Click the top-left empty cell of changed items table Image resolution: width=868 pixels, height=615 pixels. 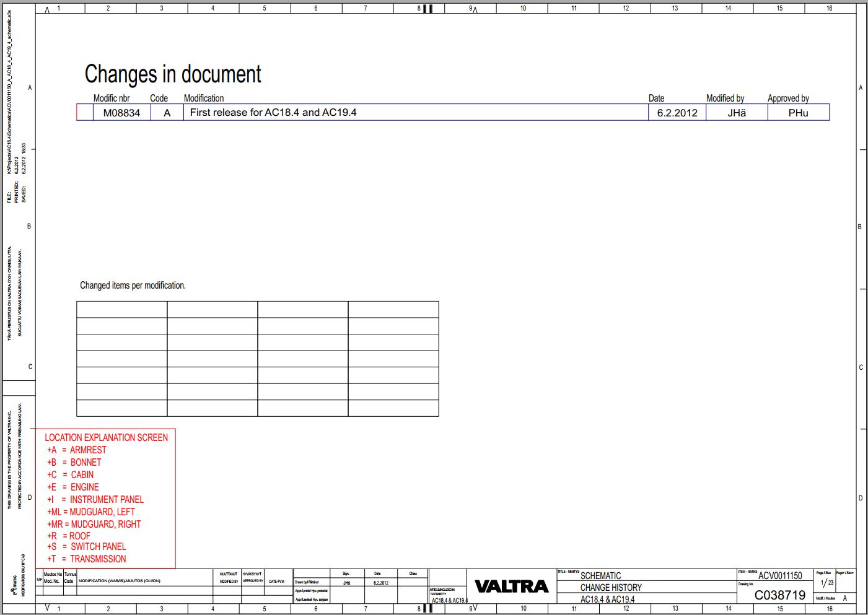point(122,310)
